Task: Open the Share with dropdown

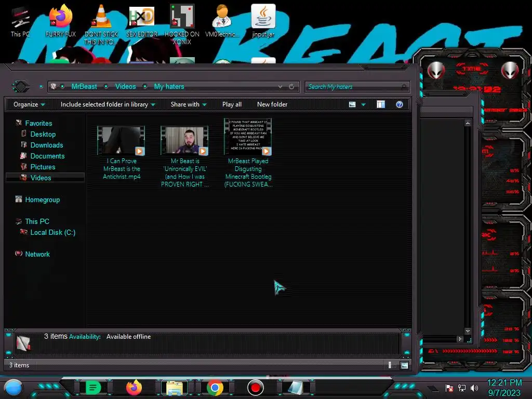Action: [x=188, y=104]
